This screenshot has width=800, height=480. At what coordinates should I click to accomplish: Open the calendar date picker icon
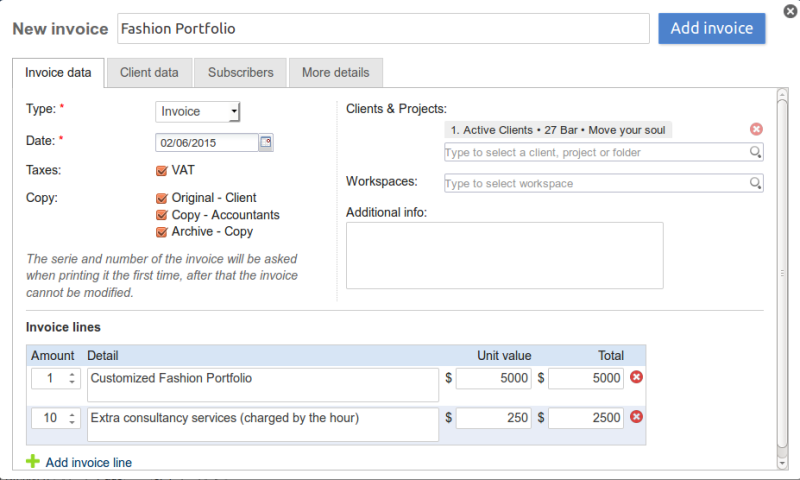(266, 142)
